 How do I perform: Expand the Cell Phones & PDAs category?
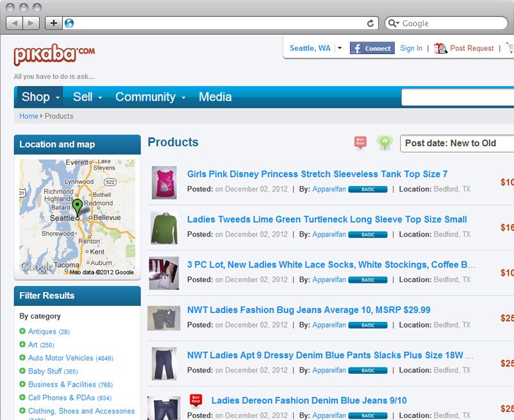pyautogui.click(x=22, y=398)
